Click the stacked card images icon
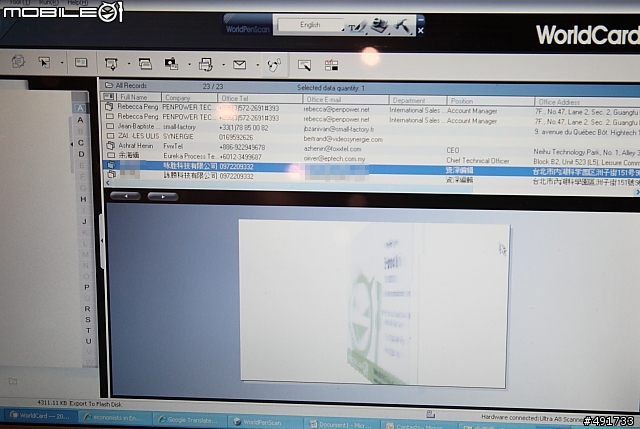The image size is (640, 429). pos(145,64)
